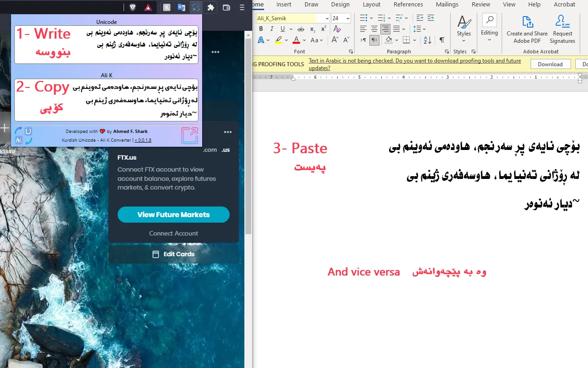Expand font color dropdown arrow
The width and height of the screenshot is (588, 368).
click(304, 40)
